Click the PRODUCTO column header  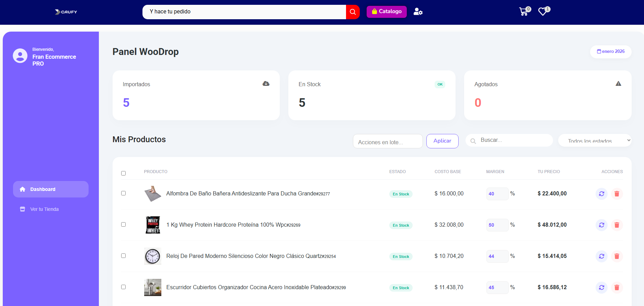click(x=156, y=172)
